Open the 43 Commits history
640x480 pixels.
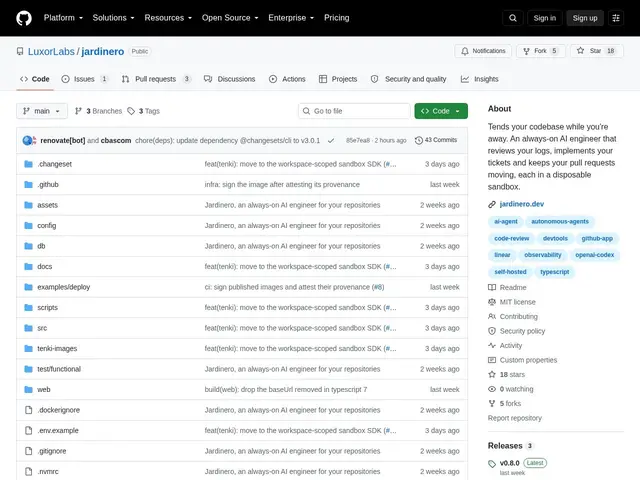click(x=436, y=140)
